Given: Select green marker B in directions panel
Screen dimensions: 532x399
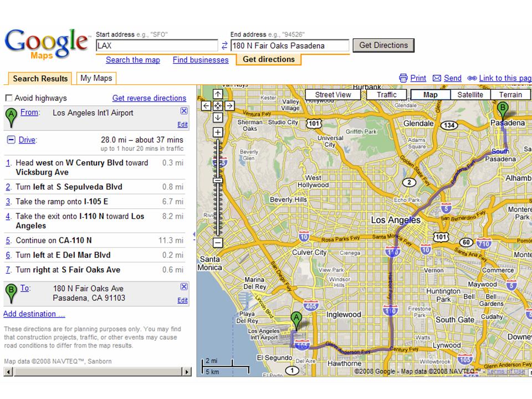Looking at the screenshot, I should coord(11,293).
